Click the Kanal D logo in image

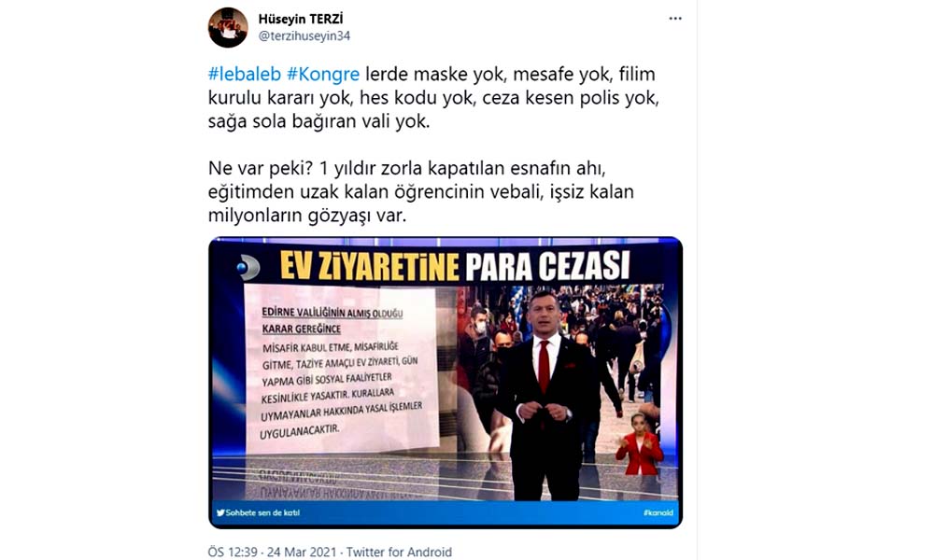(x=248, y=267)
